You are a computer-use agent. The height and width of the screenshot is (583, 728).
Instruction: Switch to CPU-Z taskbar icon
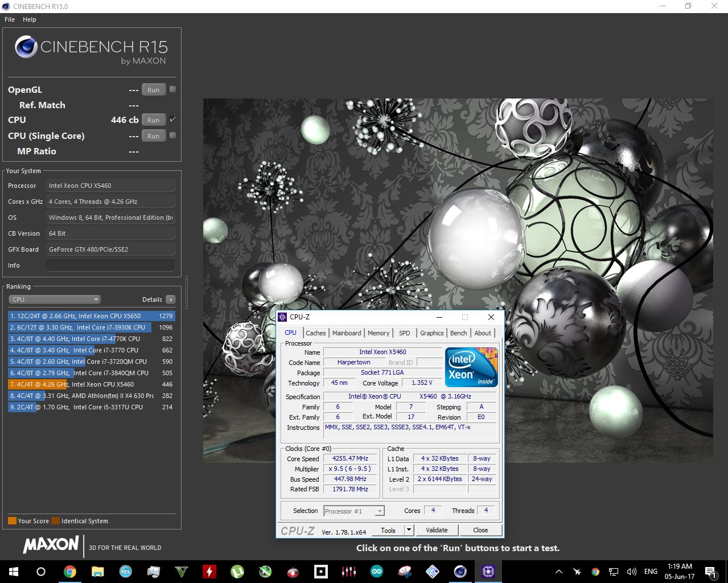click(488, 572)
